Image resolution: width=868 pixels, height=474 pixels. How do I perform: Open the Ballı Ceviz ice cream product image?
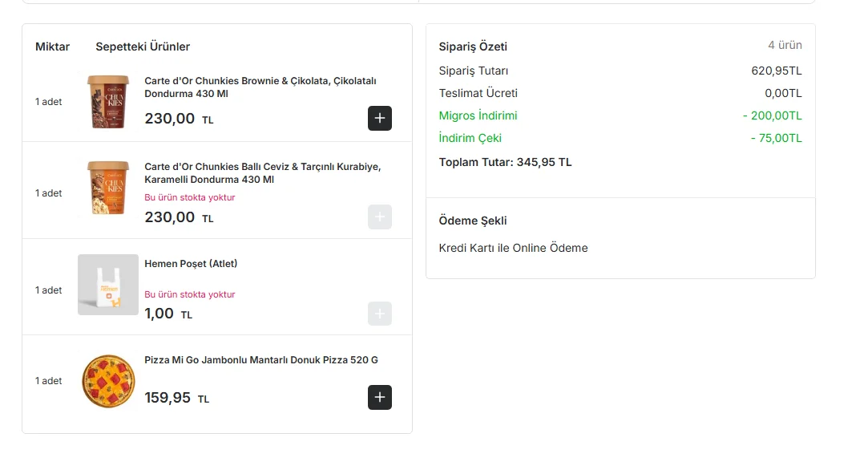(108, 188)
